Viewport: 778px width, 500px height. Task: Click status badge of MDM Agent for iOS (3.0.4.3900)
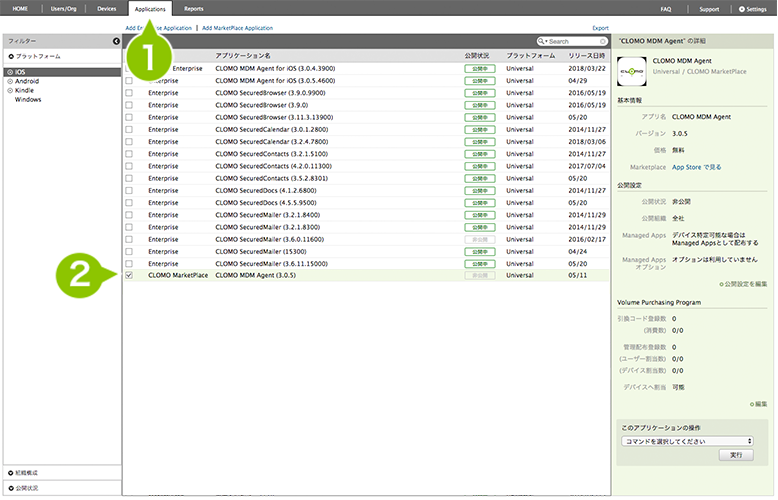tap(480, 68)
